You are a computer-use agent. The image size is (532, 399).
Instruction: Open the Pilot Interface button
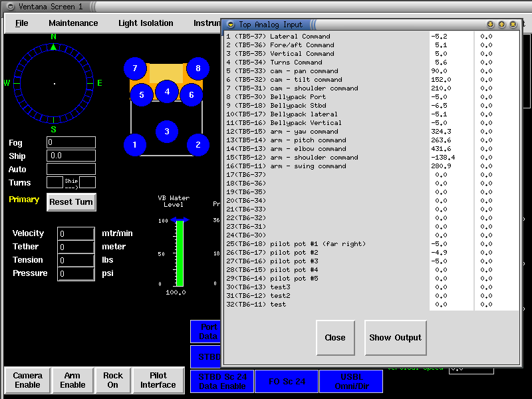[158, 380]
